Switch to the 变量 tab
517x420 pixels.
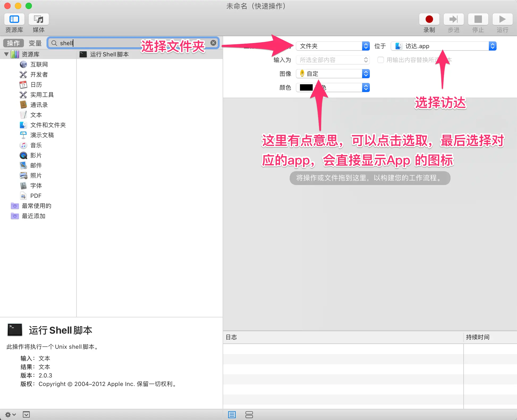point(35,43)
